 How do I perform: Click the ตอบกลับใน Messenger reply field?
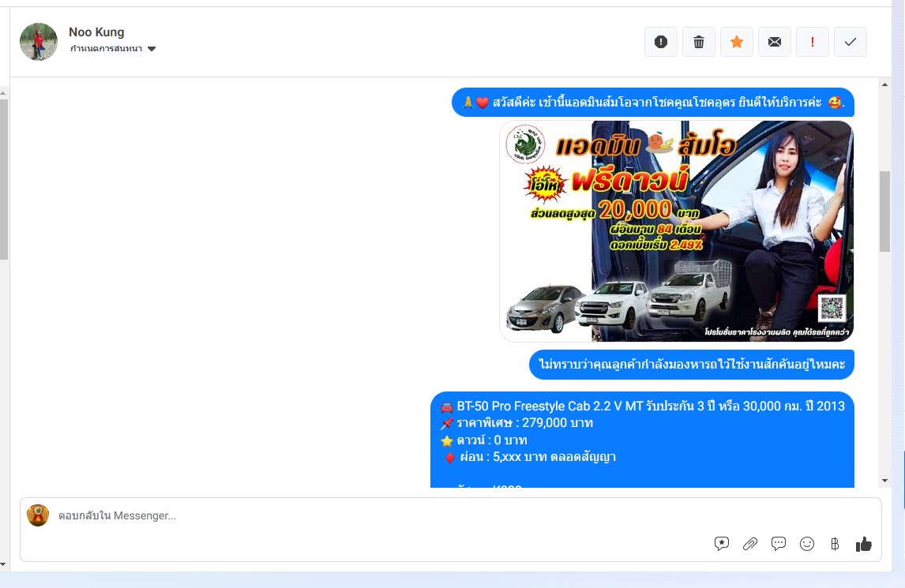[x=450, y=529]
